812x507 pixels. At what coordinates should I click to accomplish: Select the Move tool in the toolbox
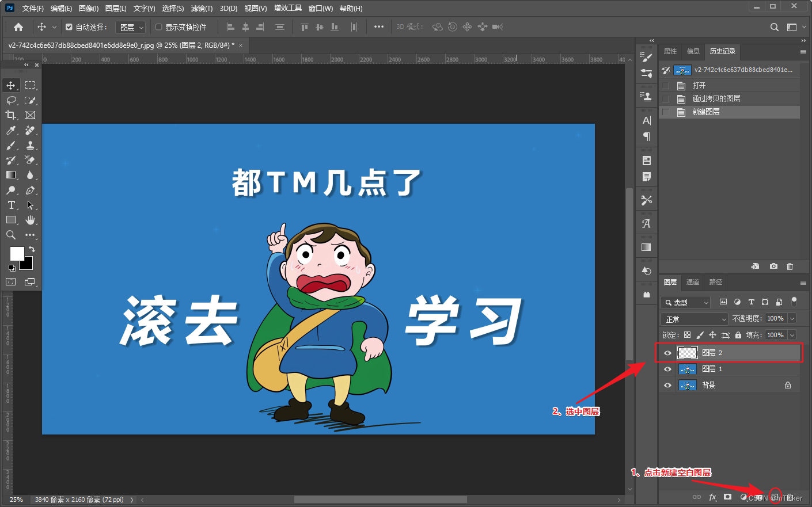pos(11,85)
